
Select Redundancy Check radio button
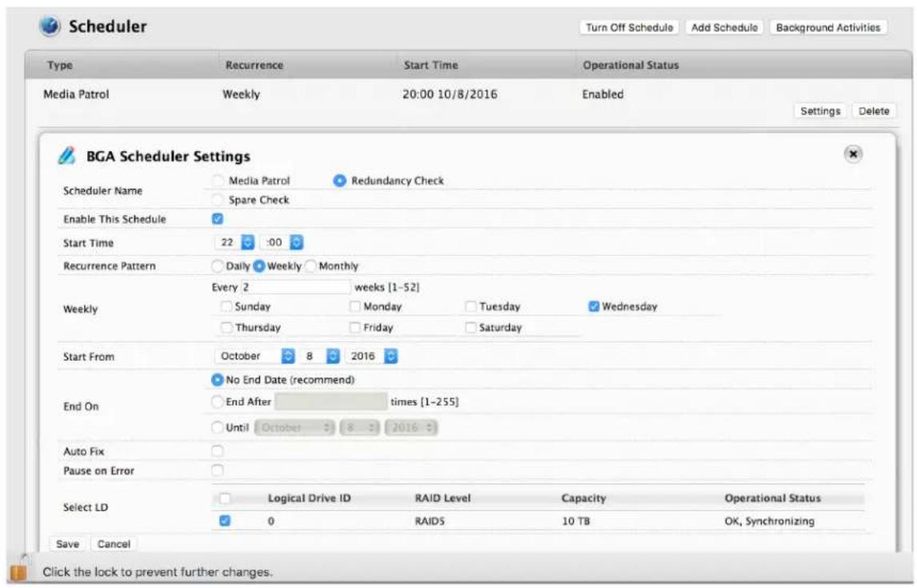click(339, 181)
